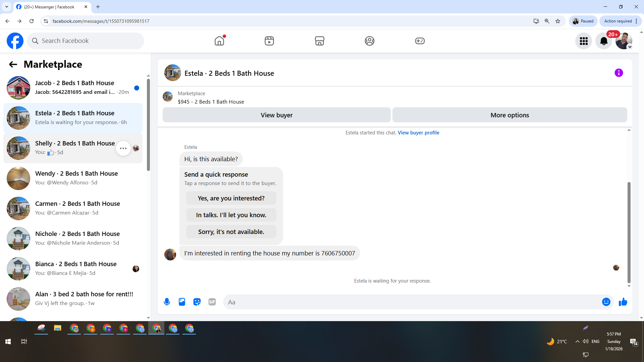This screenshot has width=644, height=362.
Task: Send 'Yes, are you interested?' quick response
Action: coord(231,198)
